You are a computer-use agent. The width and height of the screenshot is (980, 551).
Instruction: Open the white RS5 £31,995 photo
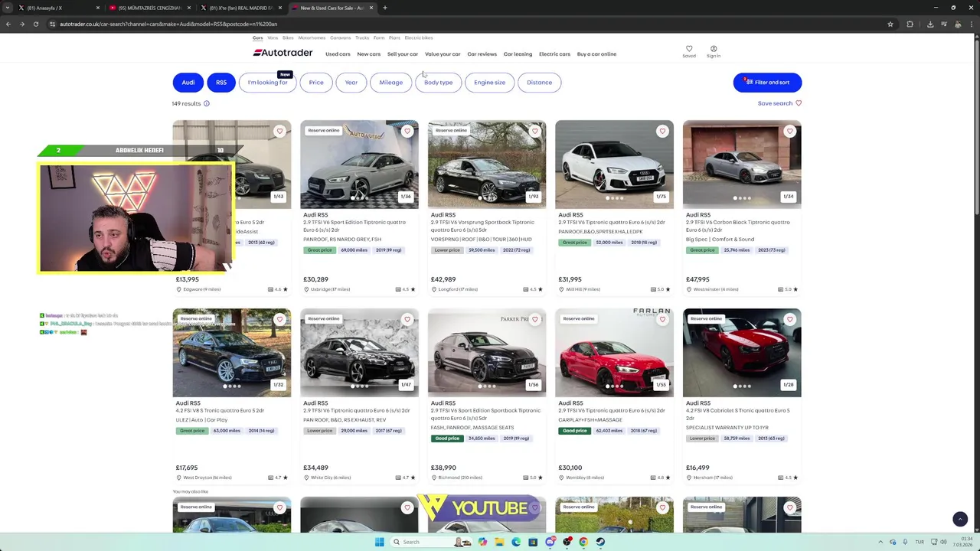tap(614, 165)
